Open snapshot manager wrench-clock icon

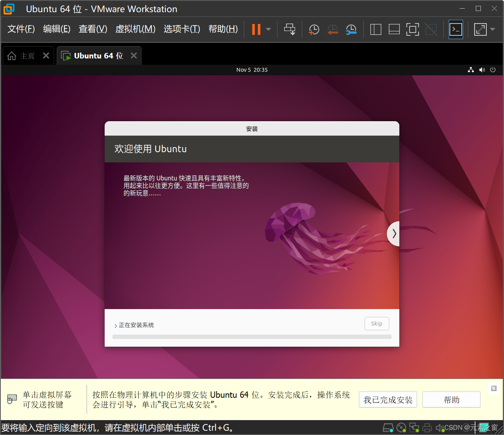351,29
